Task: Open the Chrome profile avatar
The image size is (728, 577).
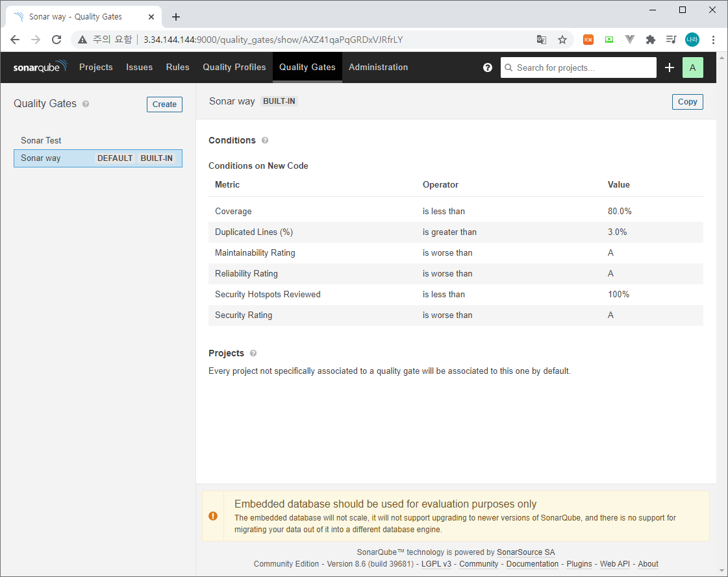Action: [692, 40]
